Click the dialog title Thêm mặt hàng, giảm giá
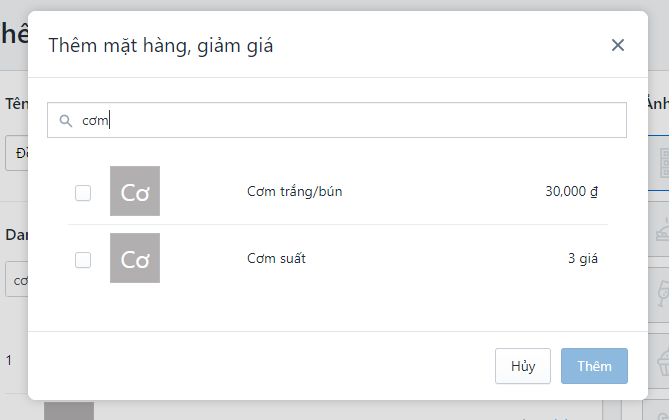The image size is (669, 420). point(160,46)
